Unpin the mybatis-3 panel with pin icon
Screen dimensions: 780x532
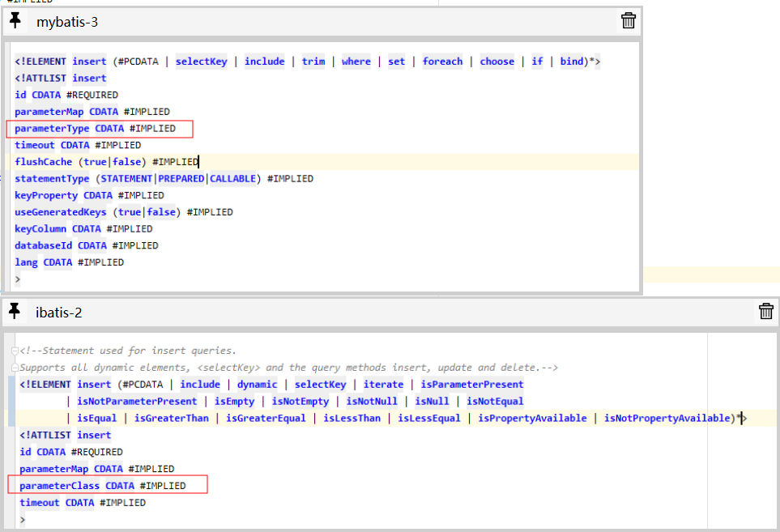(15, 21)
